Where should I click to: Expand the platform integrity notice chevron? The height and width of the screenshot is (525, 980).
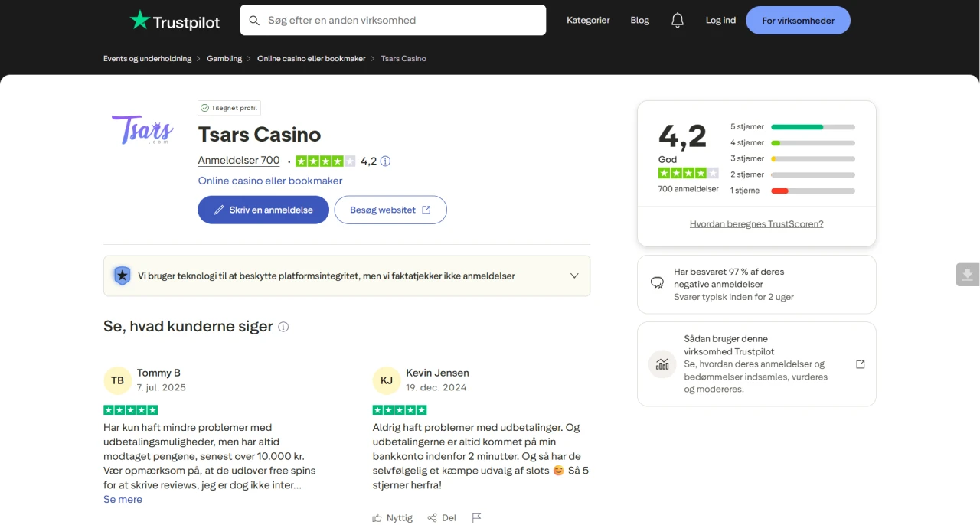click(574, 276)
